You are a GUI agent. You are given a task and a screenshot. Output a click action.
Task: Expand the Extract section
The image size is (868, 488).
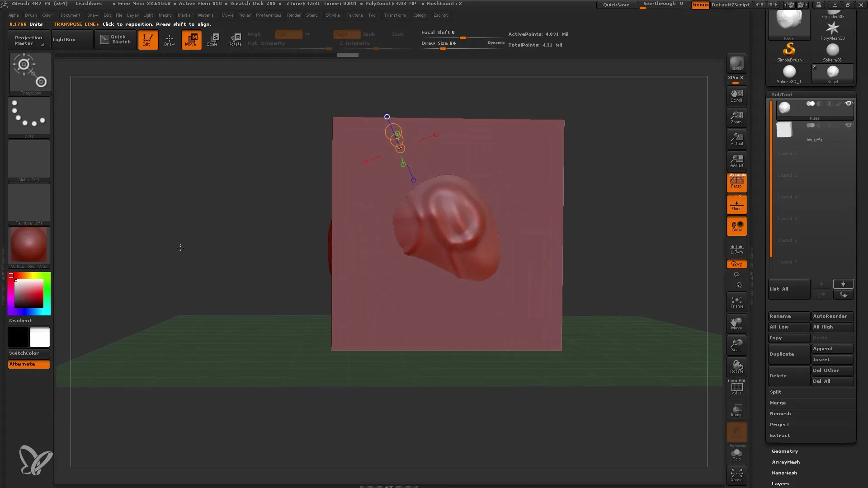click(780, 436)
